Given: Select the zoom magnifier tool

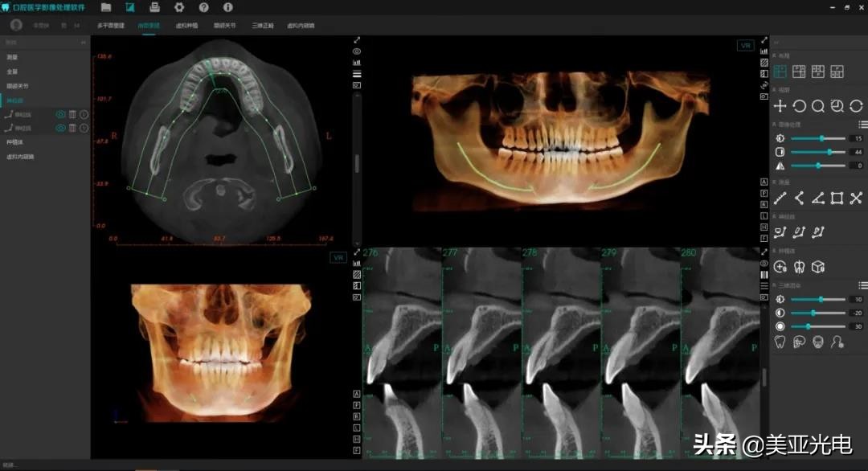Looking at the screenshot, I should pos(817,106).
